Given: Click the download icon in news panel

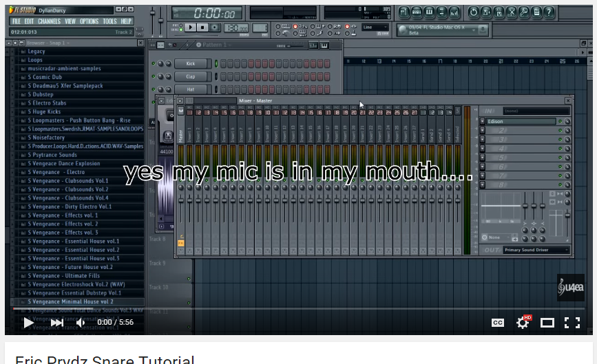Looking at the screenshot, I should tap(483, 30).
